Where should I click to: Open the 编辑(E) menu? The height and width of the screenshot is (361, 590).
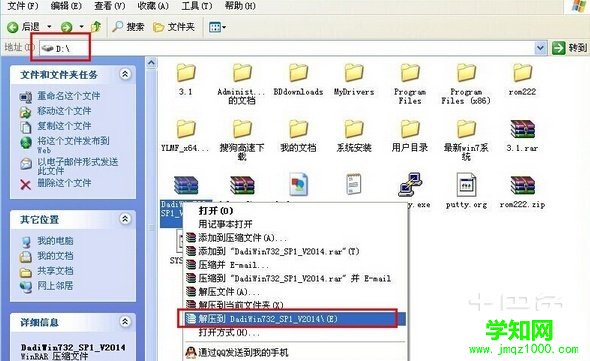click(x=66, y=6)
